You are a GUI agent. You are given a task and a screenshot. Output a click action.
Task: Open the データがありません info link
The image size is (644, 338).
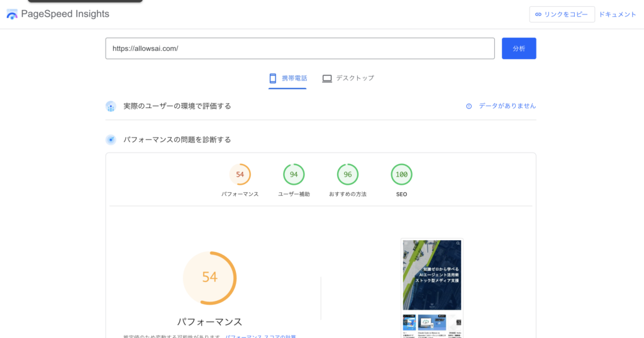[x=507, y=106]
